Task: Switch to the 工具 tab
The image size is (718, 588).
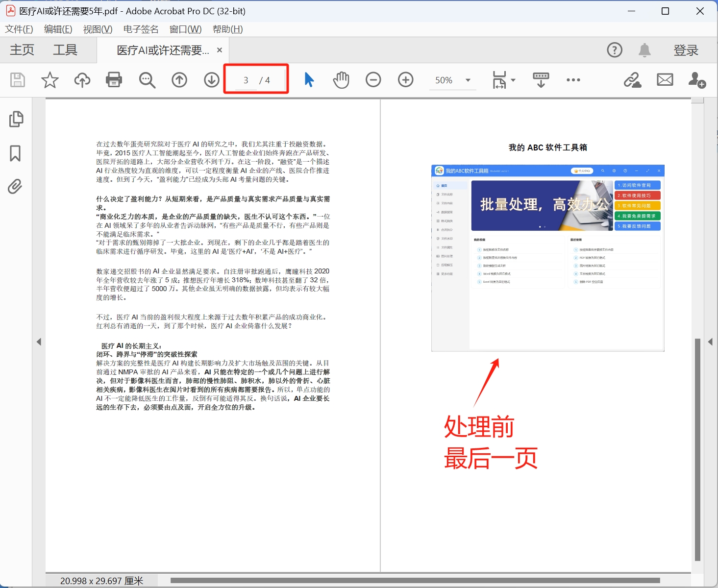Action: 65,50
